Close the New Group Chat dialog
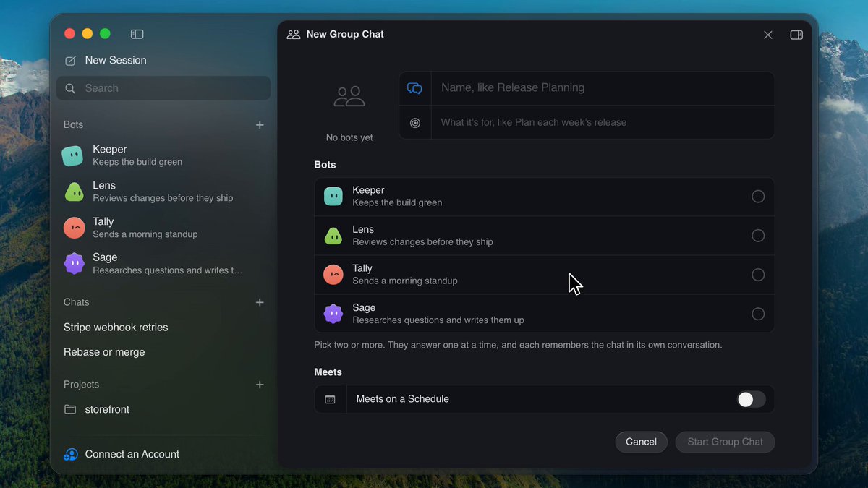 [x=768, y=35]
